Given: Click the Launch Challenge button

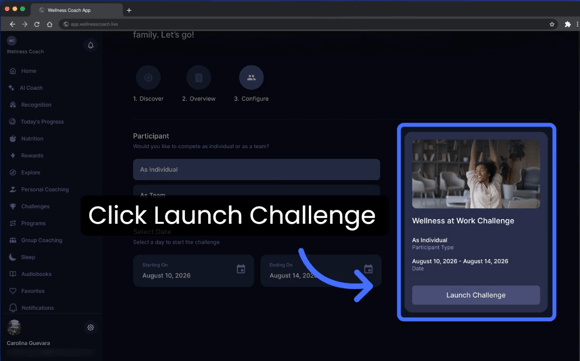Looking at the screenshot, I should 476,295.
